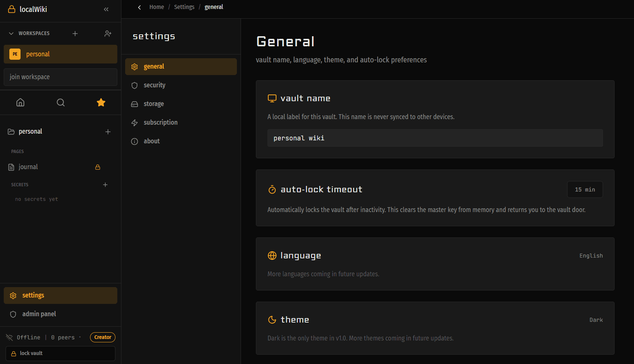Click the offline status icon at bottom
634x364 pixels.
click(10, 337)
